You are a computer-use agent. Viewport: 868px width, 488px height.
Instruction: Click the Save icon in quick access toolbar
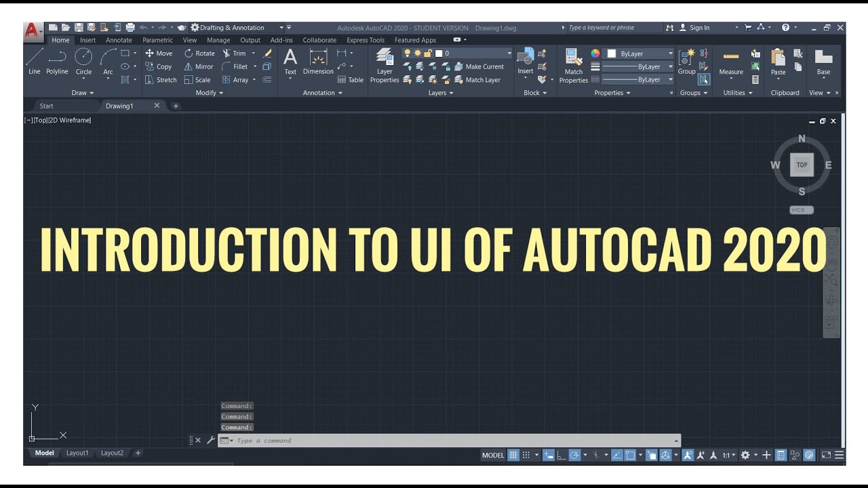click(x=79, y=28)
